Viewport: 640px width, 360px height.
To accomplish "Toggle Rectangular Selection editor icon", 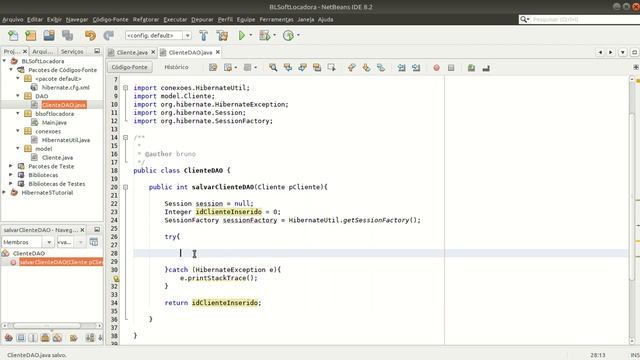I will tap(331, 68).
